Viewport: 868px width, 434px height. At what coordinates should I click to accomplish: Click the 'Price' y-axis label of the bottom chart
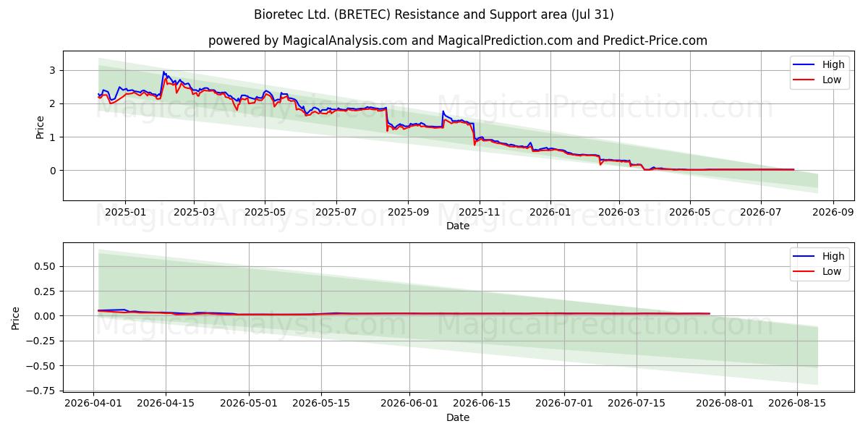click(x=16, y=318)
